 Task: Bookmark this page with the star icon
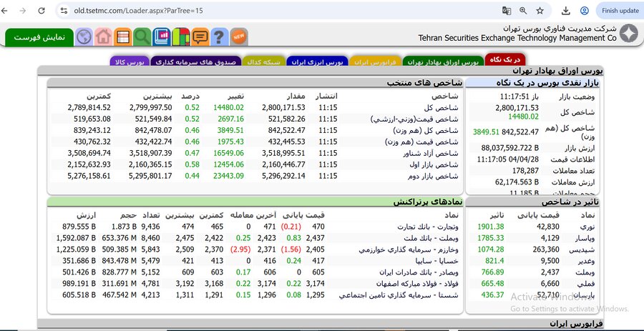tap(540, 11)
